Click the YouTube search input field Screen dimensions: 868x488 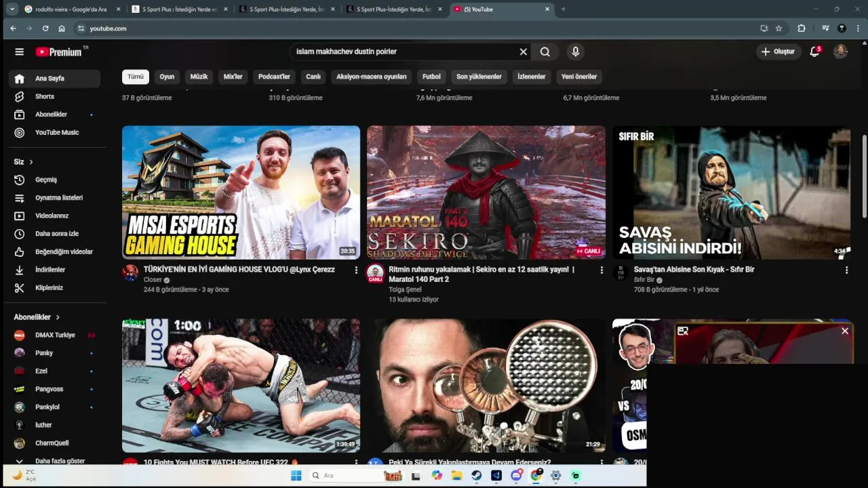coord(405,52)
